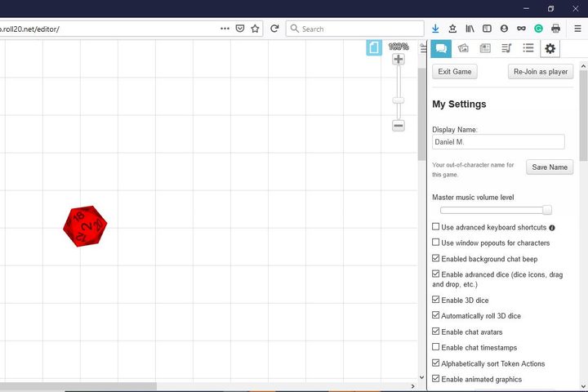Click the Exit Game button
Image resolution: width=588 pixels, height=392 pixels.
455,72
